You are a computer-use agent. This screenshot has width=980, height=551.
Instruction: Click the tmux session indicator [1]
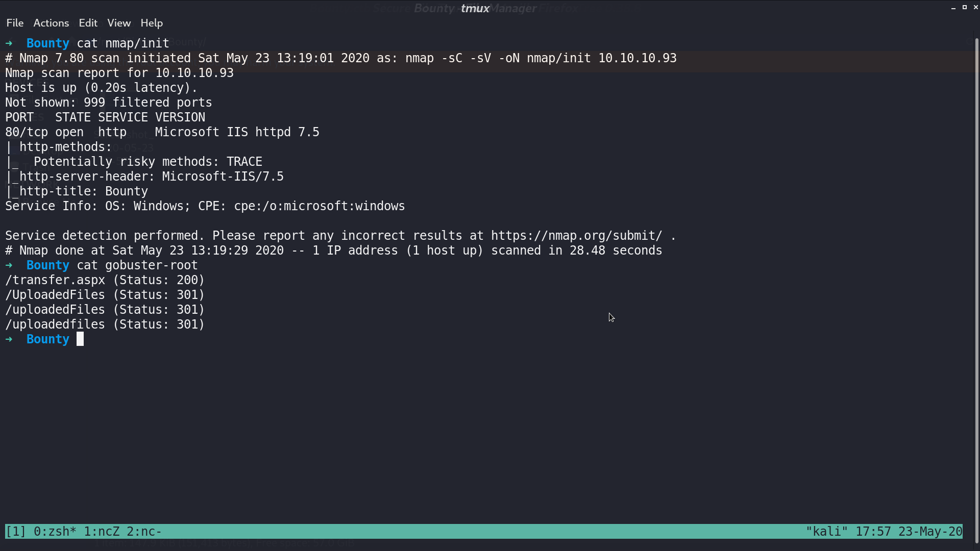(16, 532)
